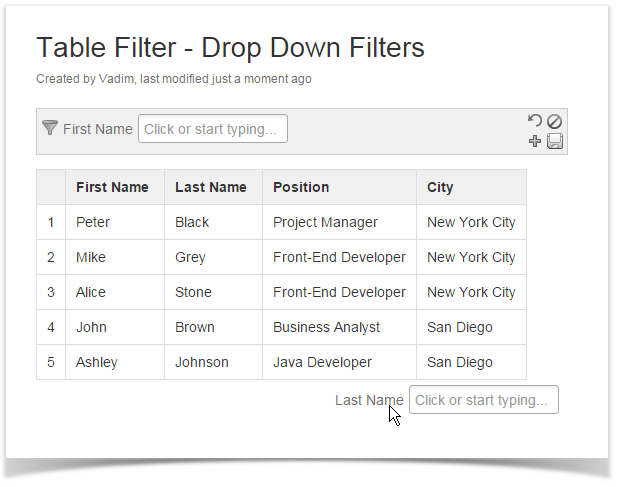622x487 pixels.
Task: Sort by the Last Name column header
Action: click(210, 187)
